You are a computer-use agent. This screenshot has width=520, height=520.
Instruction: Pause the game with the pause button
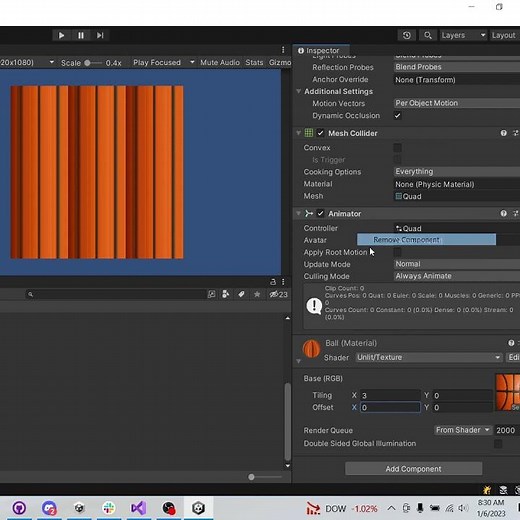(x=81, y=35)
